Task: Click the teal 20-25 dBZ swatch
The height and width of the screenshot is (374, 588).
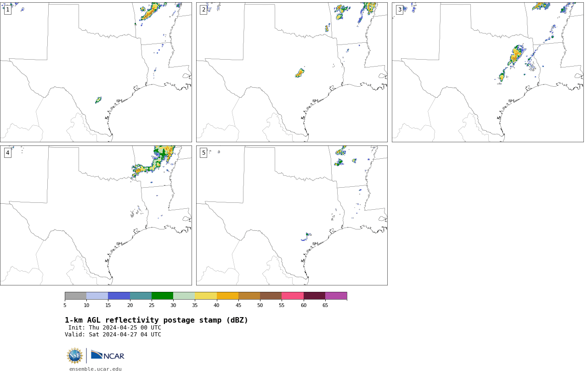Action: pyautogui.click(x=141, y=296)
